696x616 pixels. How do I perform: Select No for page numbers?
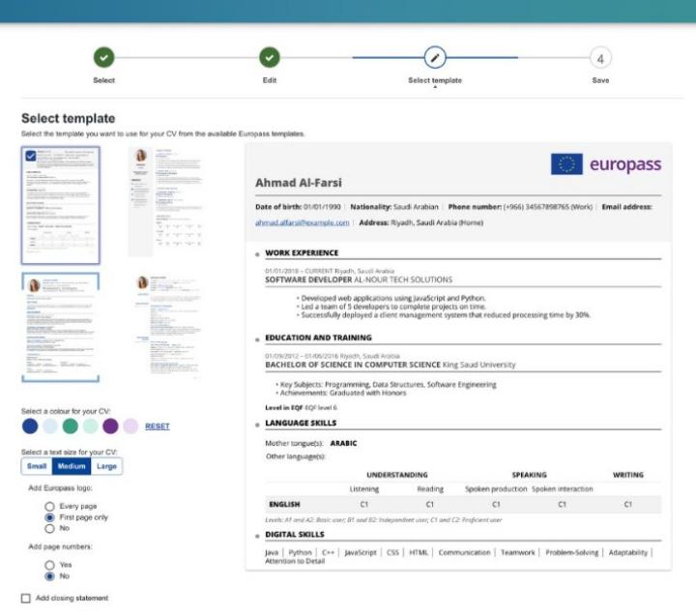pos(49,576)
